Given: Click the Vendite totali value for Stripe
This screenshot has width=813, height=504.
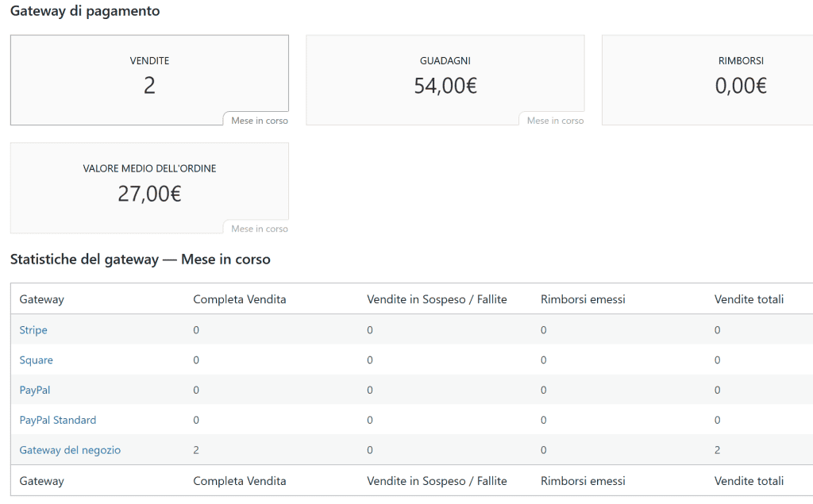Looking at the screenshot, I should (717, 329).
